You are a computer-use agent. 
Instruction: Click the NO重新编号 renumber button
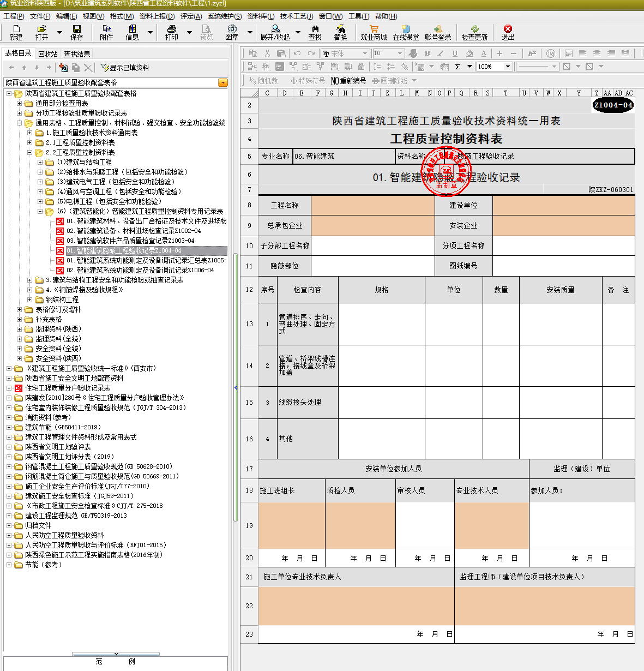[x=348, y=81]
